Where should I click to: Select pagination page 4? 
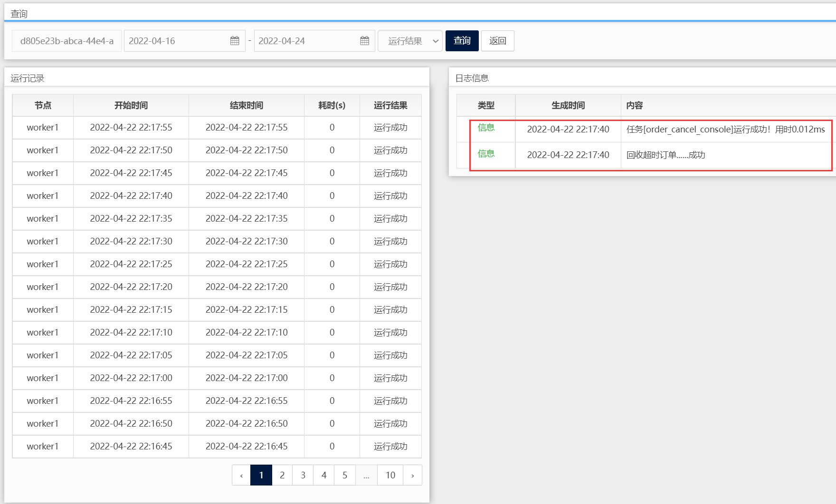click(324, 475)
